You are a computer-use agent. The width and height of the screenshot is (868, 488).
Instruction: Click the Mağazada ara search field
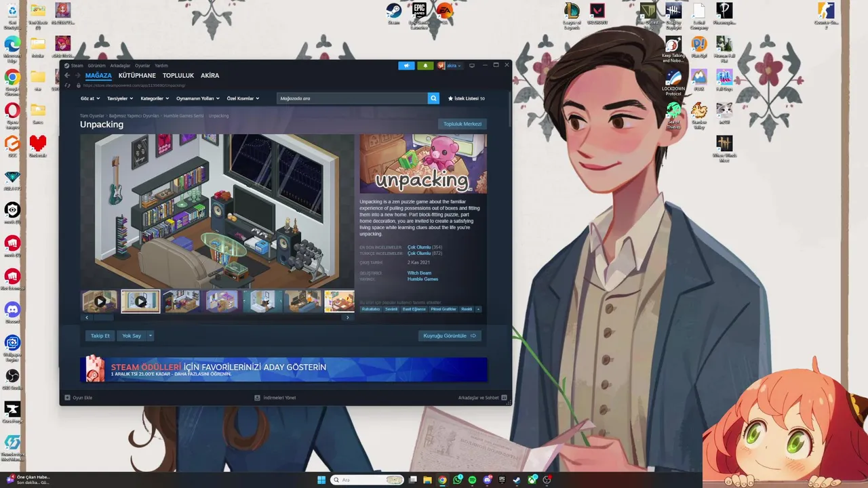352,98
